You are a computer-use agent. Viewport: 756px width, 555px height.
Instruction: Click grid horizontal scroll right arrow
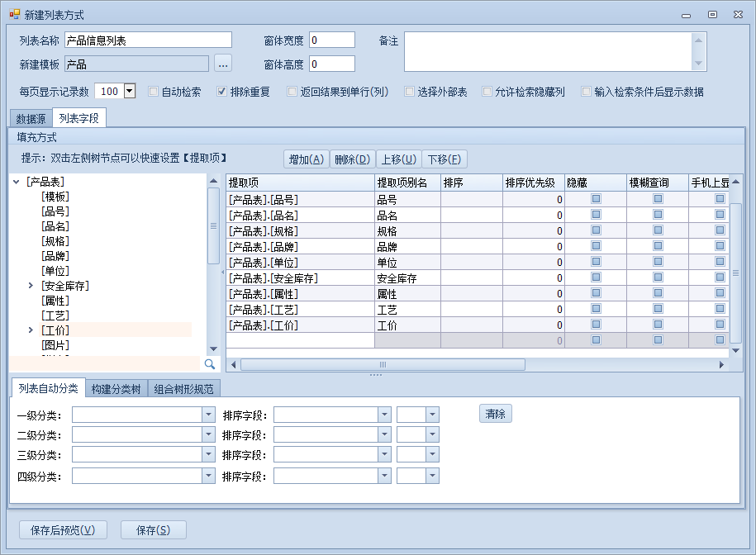721,365
